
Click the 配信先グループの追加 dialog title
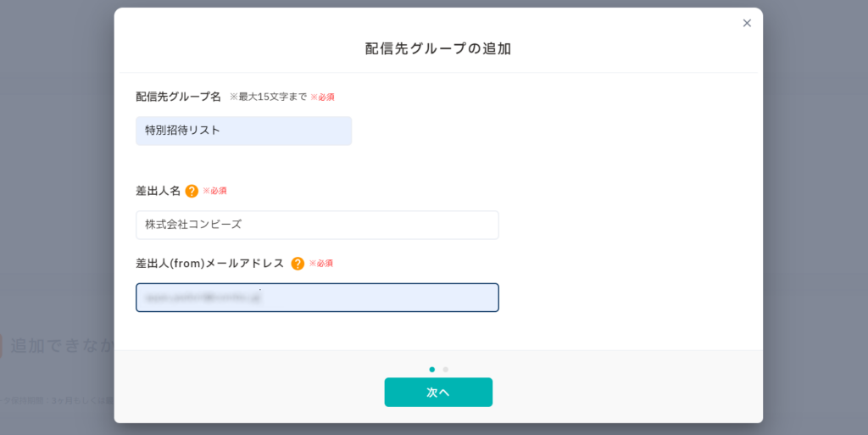tap(438, 48)
